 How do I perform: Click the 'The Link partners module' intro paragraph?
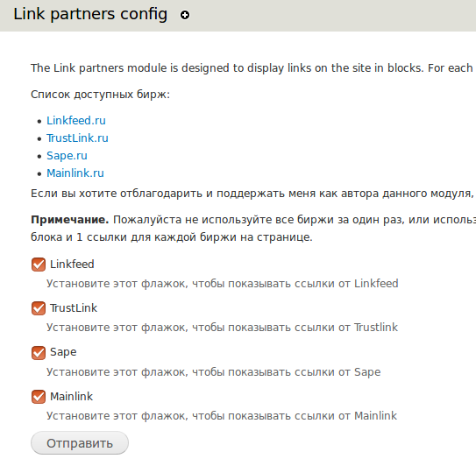pyautogui.click(x=253, y=68)
